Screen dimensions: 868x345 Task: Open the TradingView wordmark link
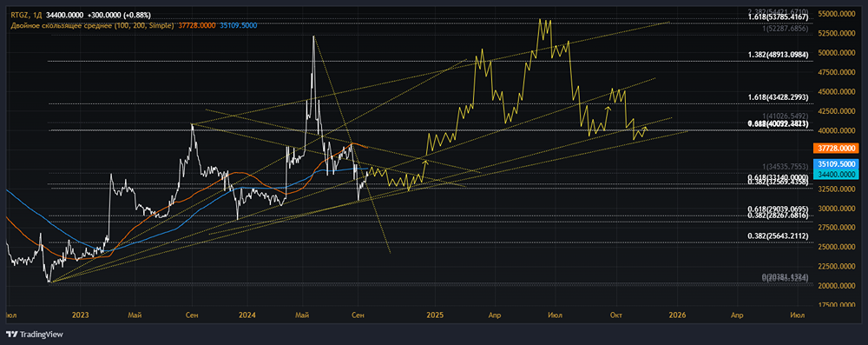point(42,335)
